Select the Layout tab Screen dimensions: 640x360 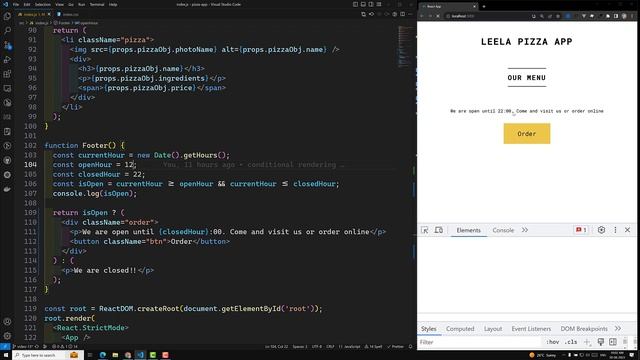(493, 329)
